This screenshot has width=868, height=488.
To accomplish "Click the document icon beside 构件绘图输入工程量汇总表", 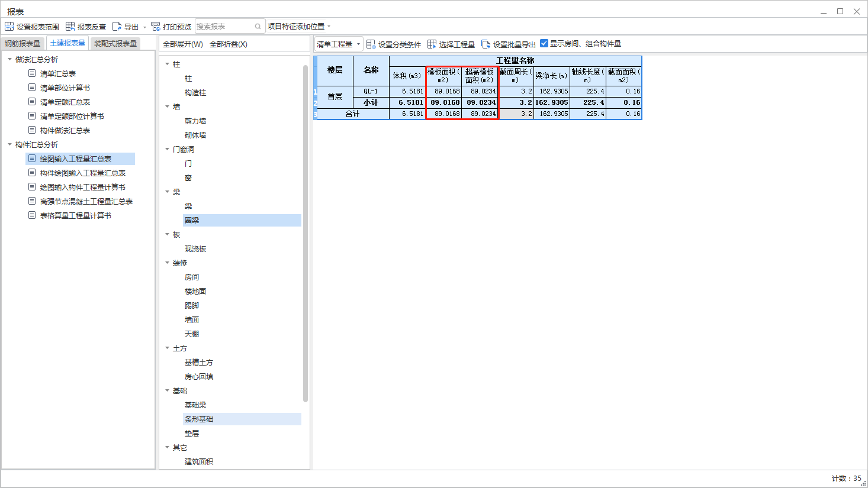I will tap(32, 173).
